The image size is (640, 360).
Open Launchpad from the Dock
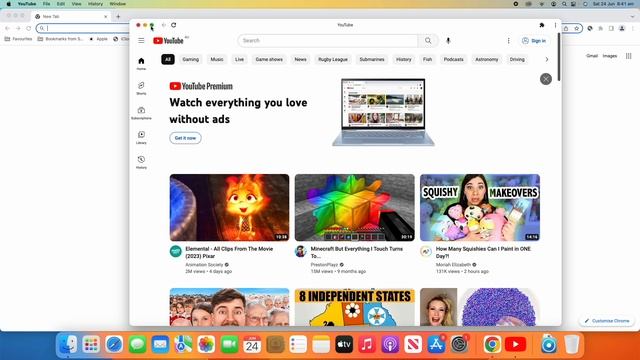(91, 344)
